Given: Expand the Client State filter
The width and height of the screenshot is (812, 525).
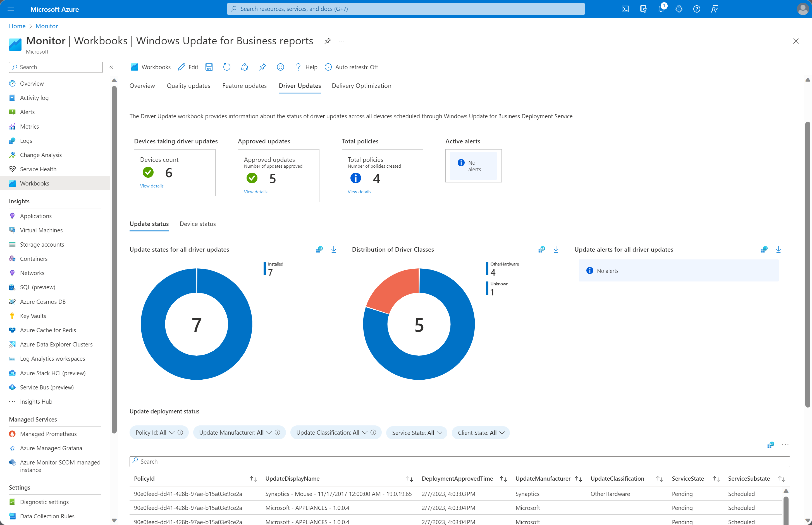Looking at the screenshot, I should 480,433.
